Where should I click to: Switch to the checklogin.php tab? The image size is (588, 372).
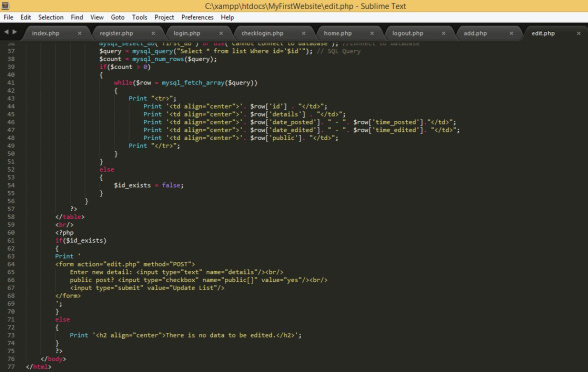click(x=262, y=33)
